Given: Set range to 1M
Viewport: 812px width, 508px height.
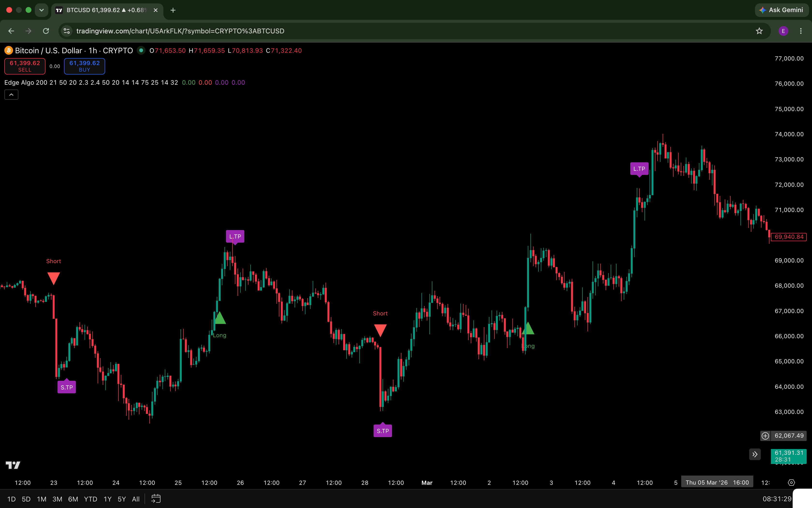Looking at the screenshot, I should (42, 499).
